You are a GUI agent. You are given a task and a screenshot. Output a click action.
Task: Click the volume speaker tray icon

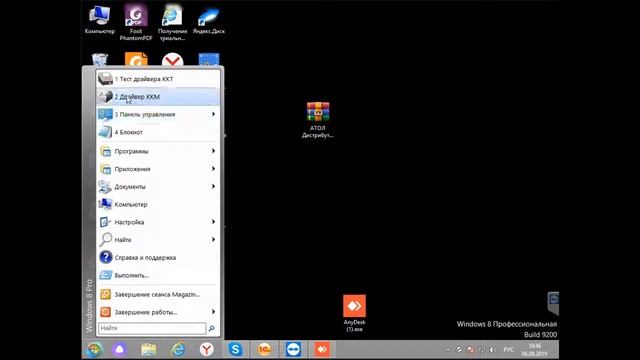[x=493, y=350]
